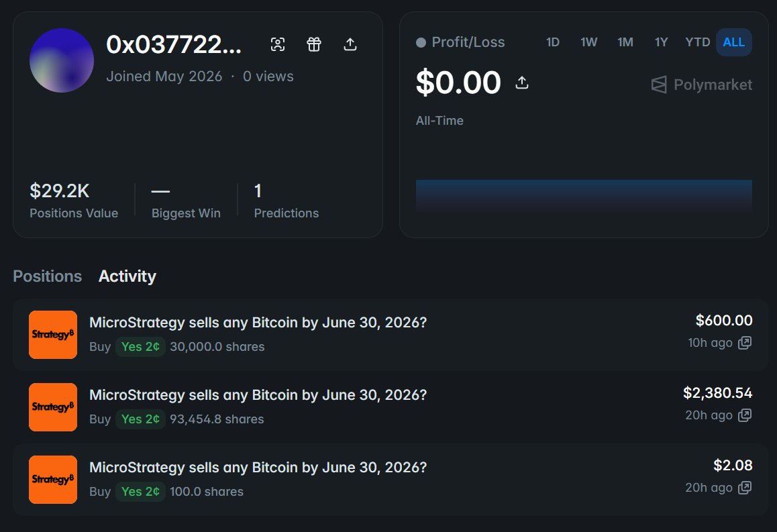Click the Profit/Loss label with the gray dot
This screenshot has width=777, height=532.
460,42
